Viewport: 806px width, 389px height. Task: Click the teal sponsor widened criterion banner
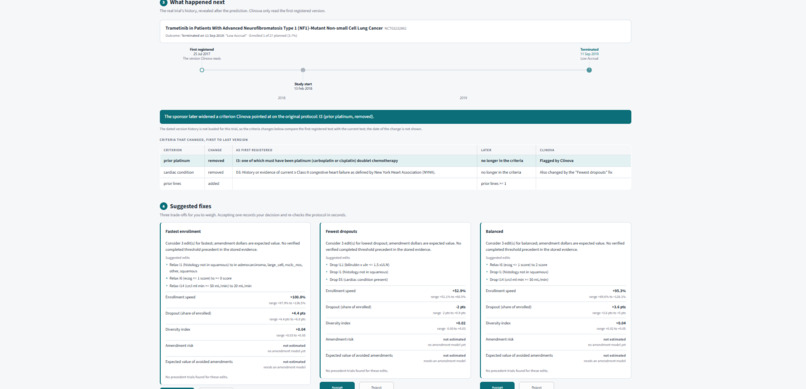[x=395, y=117]
